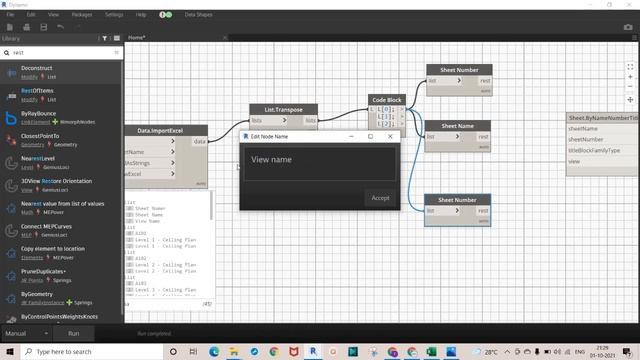Click the magnifier icon in library search
The width and height of the screenshot is (640, 360).
(x=7, y=53)
